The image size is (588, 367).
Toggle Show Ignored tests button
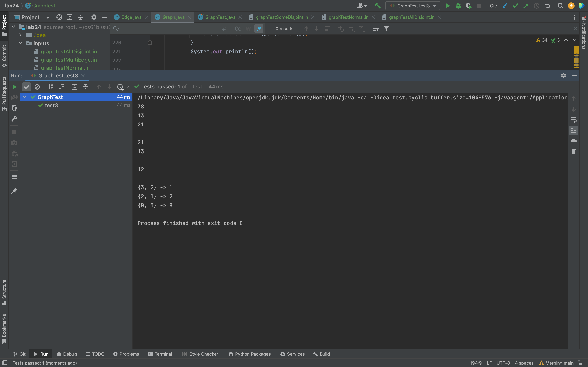pyautogui.click(x=37, y=87)
